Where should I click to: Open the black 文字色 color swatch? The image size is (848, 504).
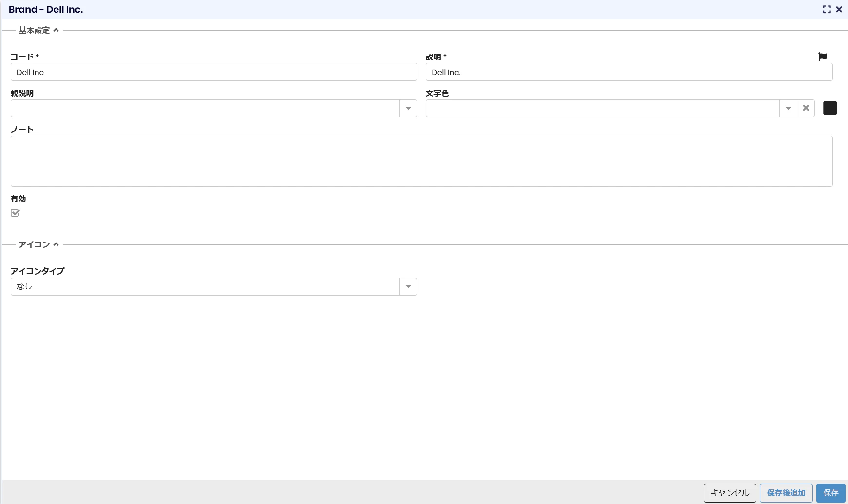pos(830,108)
